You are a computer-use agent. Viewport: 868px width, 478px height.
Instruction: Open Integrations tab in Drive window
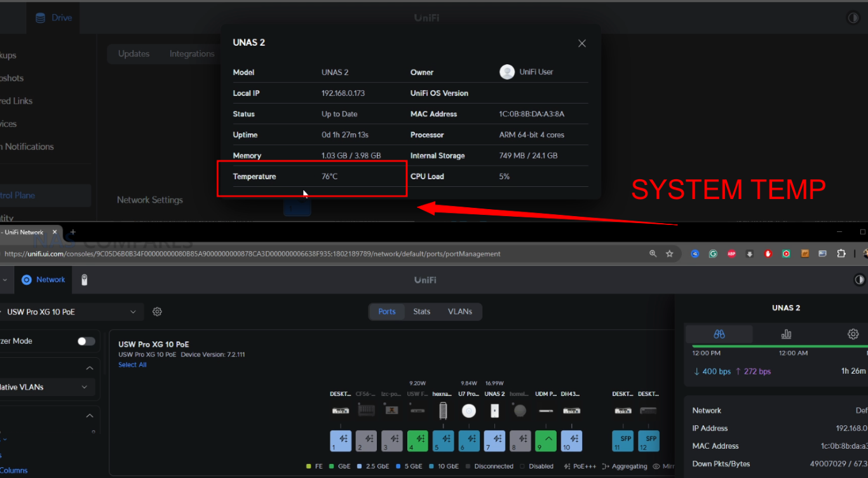[192, 54]
